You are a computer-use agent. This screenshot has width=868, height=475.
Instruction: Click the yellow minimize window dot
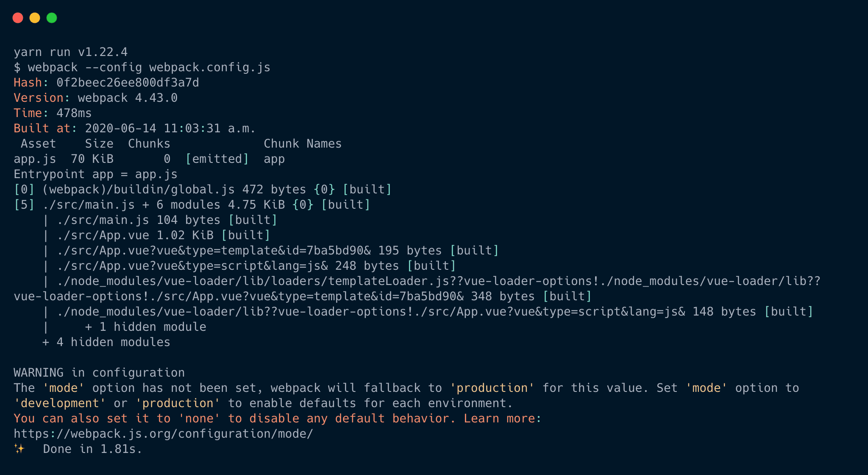35,18
